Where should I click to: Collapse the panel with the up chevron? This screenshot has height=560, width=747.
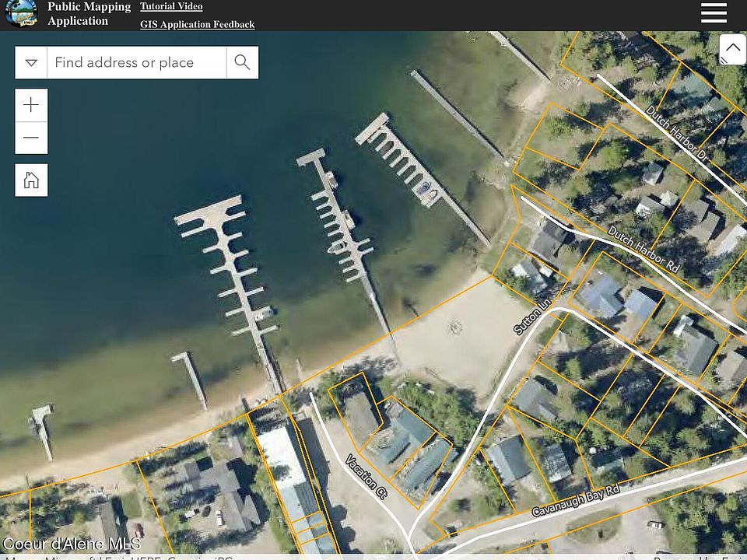[732, 48]
